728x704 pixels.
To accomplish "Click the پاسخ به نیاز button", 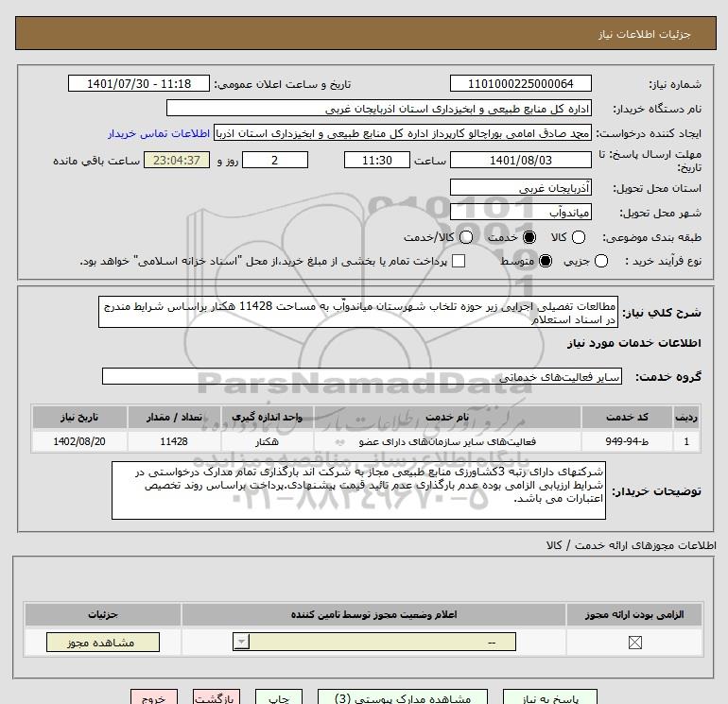I will tap(550, 697).
